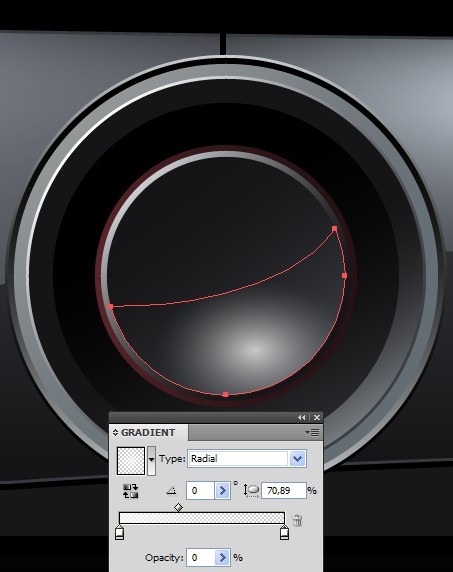Open the gradient presets dropdown beside swatch

click(x=151, y=460)
